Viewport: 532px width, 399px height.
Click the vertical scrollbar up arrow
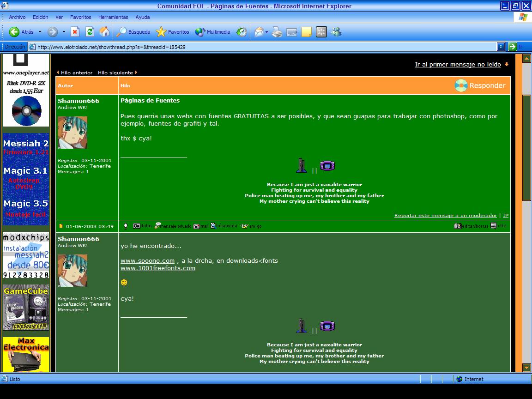point(526,58)
